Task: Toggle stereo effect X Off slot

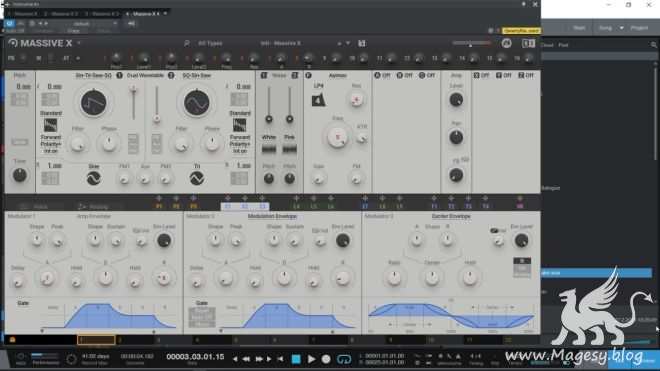Action: (482, 75)
